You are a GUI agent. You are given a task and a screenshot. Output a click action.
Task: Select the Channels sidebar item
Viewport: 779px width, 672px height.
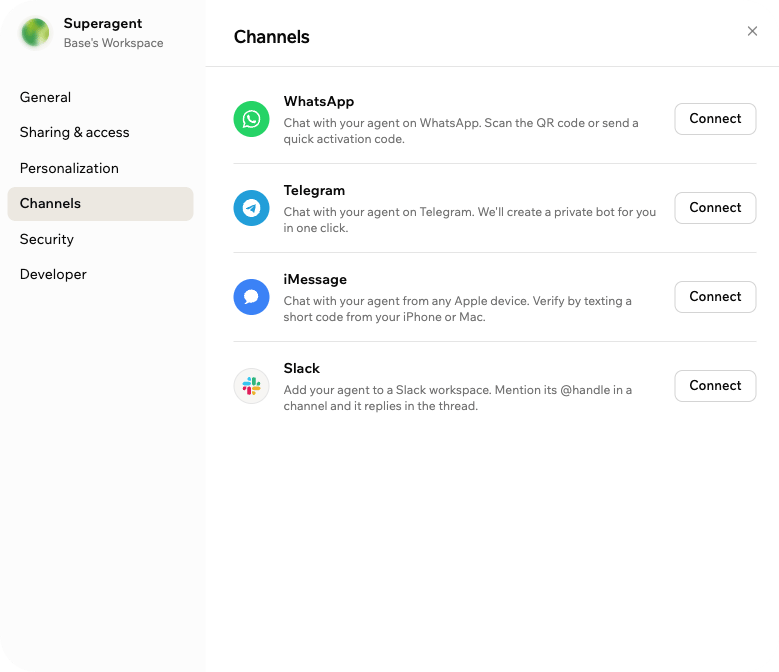click(x=100, y=204)
